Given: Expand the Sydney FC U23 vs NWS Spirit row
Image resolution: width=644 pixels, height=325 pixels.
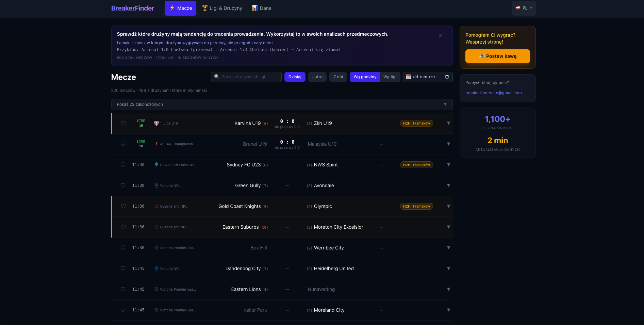Looking at the screenshot, I should 448,165.
